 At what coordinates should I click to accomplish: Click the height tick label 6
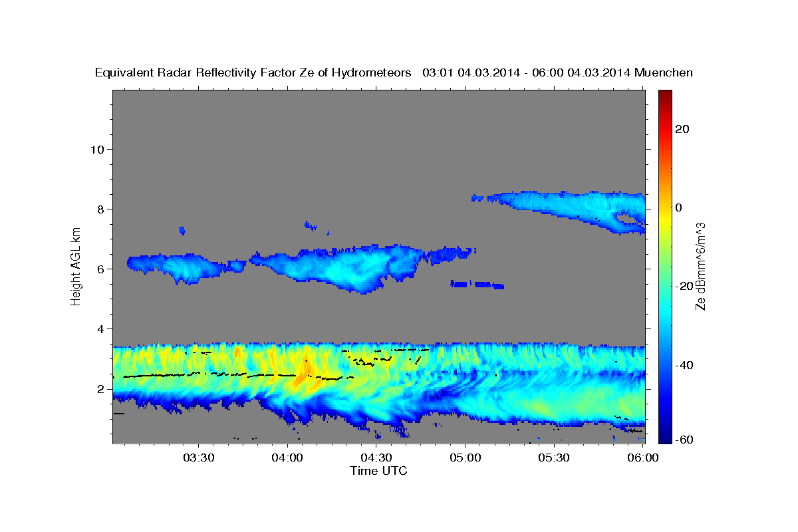click(x=100, y=269)
